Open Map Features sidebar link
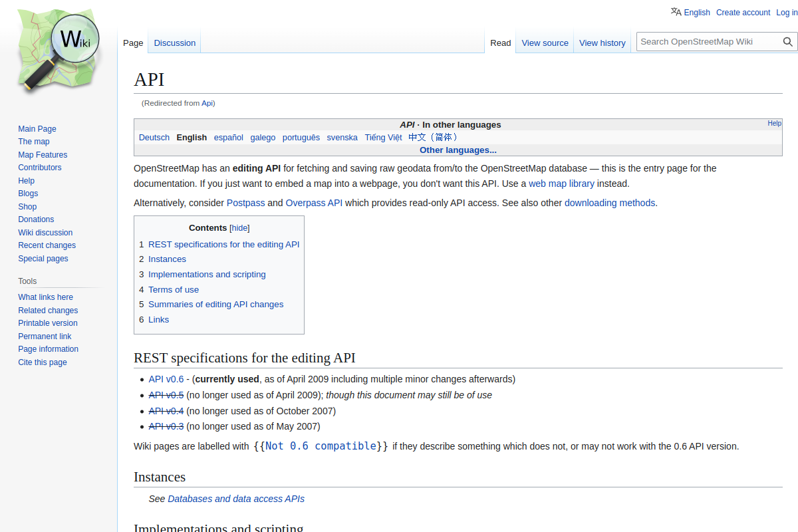This screenshot has height=532, width=798. (x=43, y=155)
